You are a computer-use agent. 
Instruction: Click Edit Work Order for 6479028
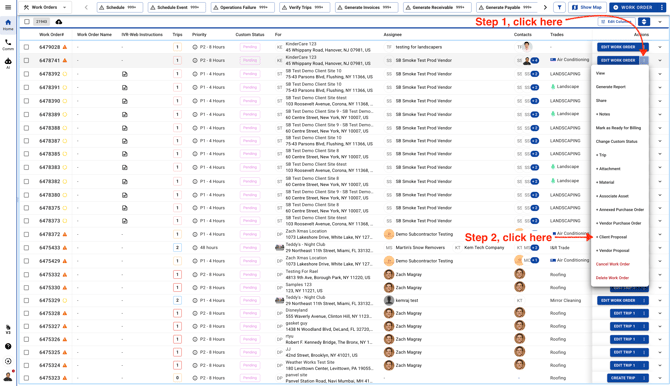[618, 47]
